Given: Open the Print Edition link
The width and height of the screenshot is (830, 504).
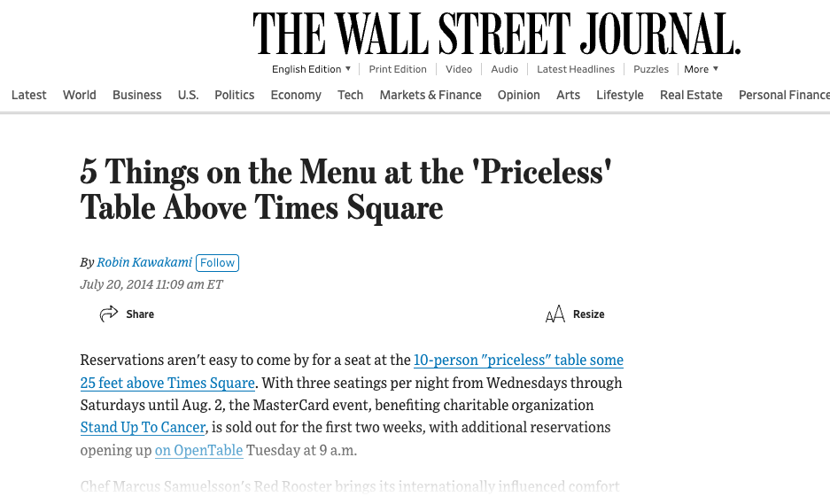Looking at the screenshot, I should click(398, 69).
